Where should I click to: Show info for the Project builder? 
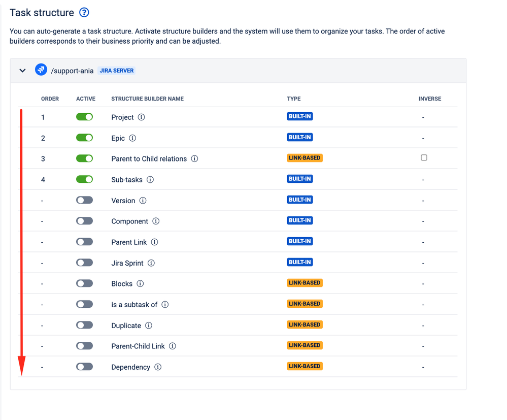pos(141,117)
